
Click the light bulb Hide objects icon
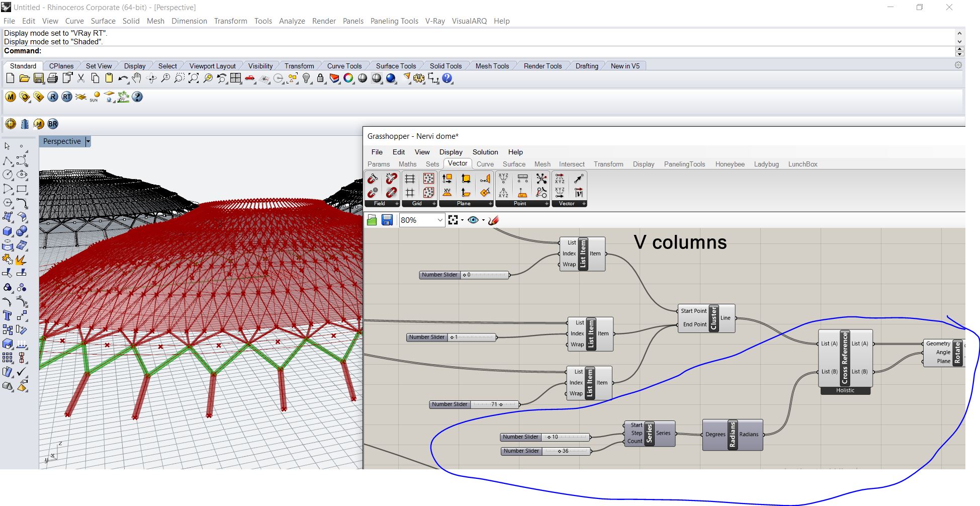306,78
